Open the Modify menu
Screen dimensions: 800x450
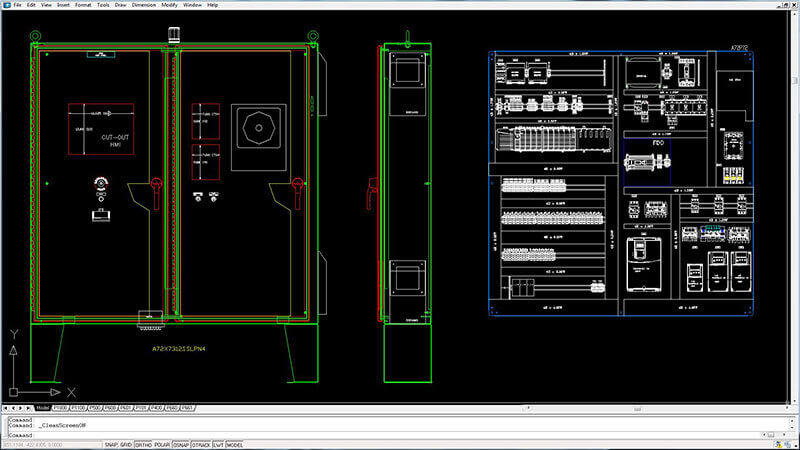coord(169,5)
